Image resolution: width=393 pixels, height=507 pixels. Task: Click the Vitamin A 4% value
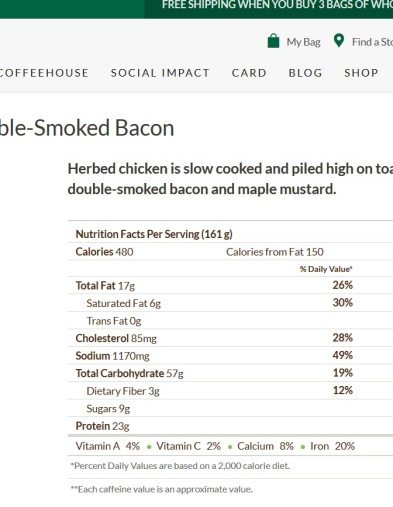point(133,446)
